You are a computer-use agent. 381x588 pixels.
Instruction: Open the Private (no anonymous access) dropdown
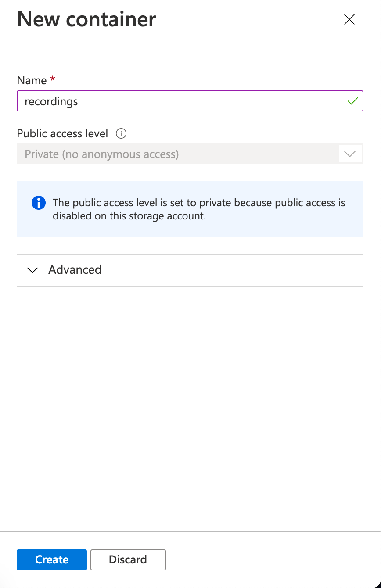pos(190,154)
